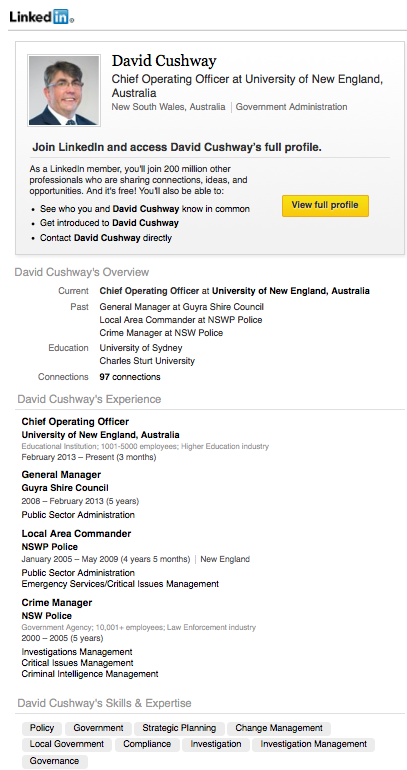Select University of Sydney education link
Screen dimensions: 407x770
[x=141, y=348]
